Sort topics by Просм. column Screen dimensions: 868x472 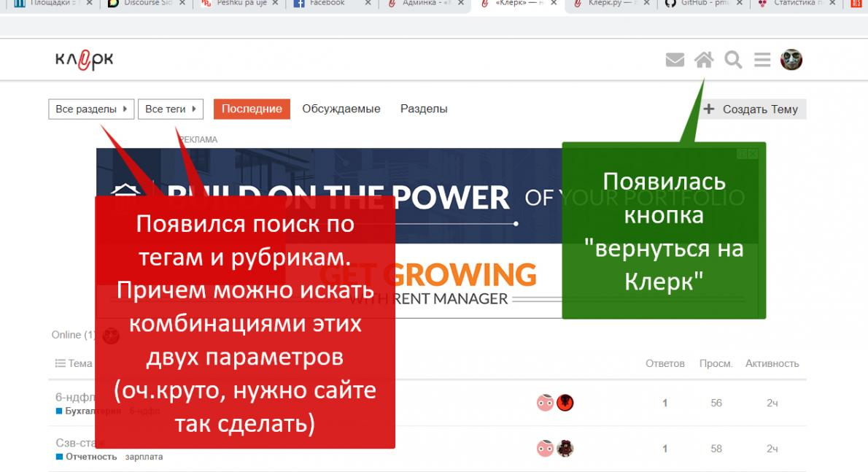point(716,363)
